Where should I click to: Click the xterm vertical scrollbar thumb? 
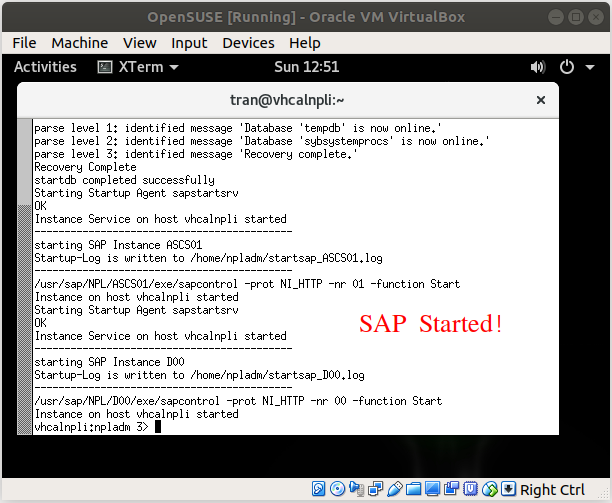click(x=25, y=319)
